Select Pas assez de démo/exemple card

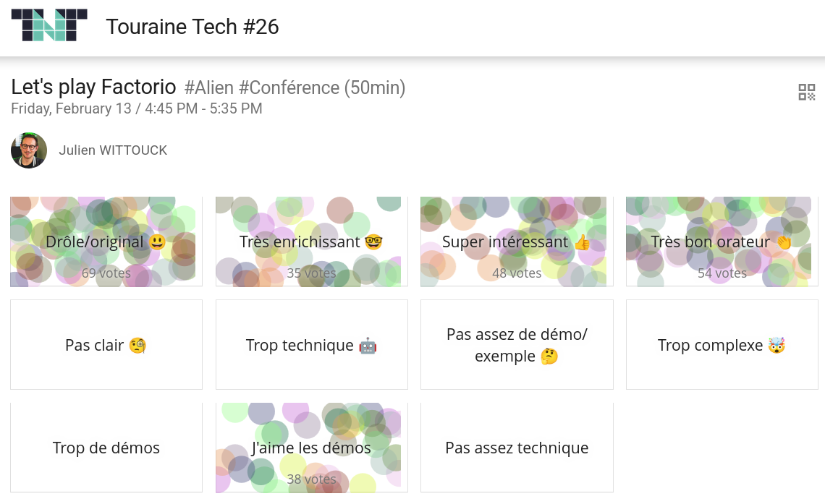(x=517, y=345)
